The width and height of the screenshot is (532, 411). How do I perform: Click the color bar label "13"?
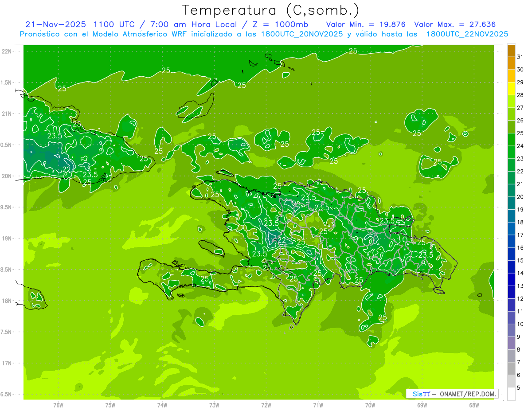[520, 286]
